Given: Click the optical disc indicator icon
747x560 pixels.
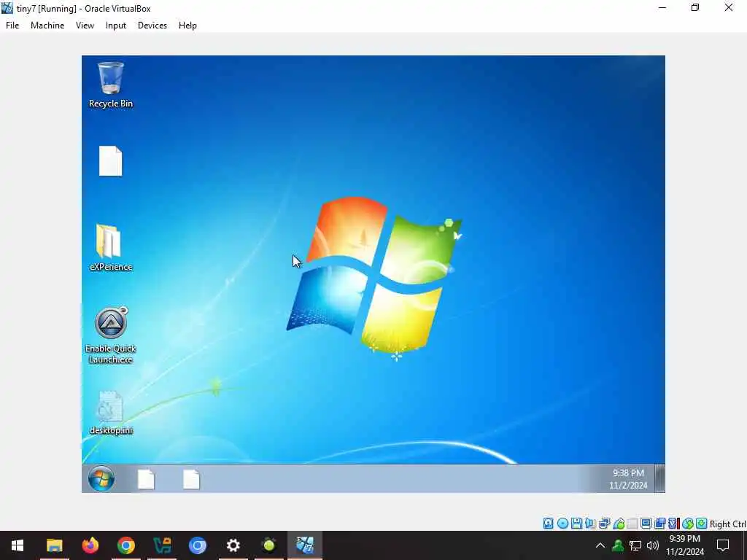Looking at the screenshot, I should [x=562, y=524].
